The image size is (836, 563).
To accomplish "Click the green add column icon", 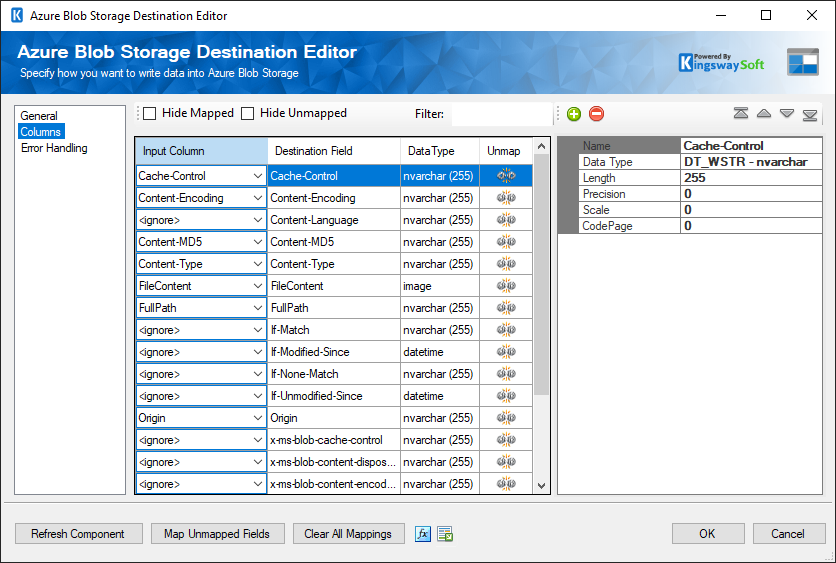I will [574, 114].
